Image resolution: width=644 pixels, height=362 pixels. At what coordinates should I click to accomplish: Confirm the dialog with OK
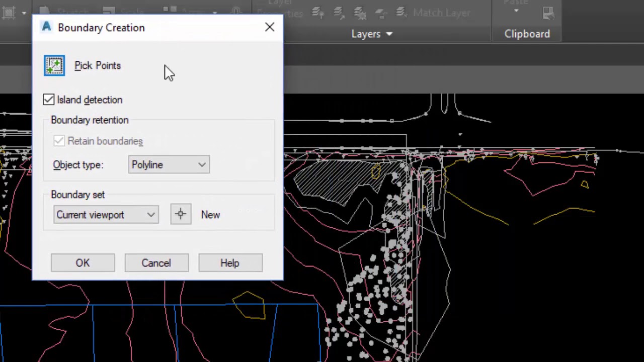[x=83, y=263]
